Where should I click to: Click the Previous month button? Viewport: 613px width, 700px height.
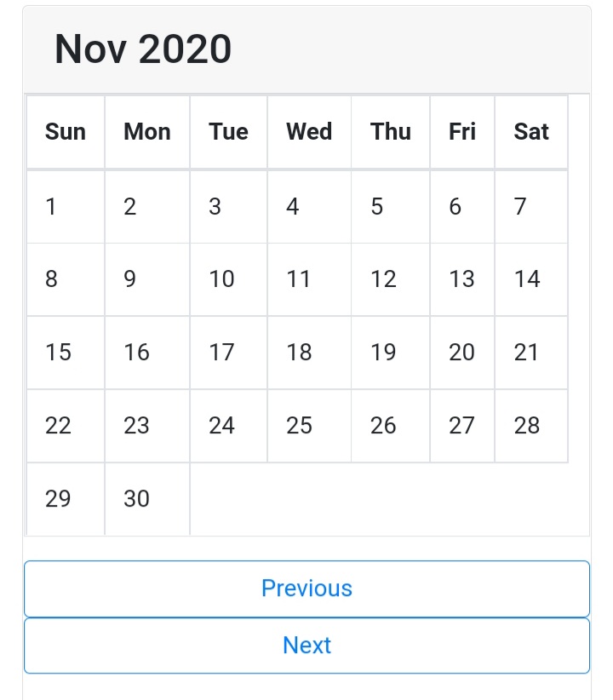click(x=306, y=588)
